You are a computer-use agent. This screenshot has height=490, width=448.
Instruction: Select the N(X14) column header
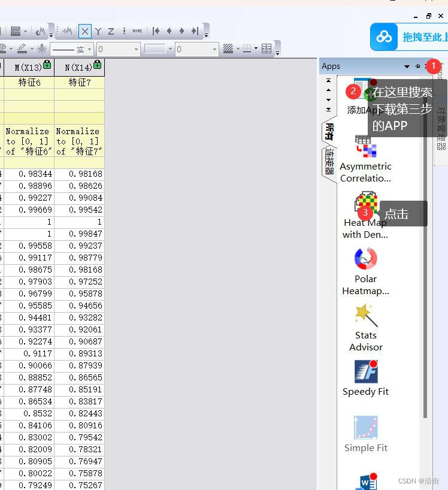click(79, 67)
